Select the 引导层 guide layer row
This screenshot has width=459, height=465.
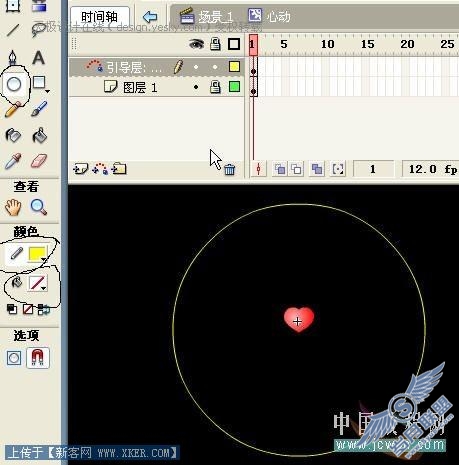157,67
